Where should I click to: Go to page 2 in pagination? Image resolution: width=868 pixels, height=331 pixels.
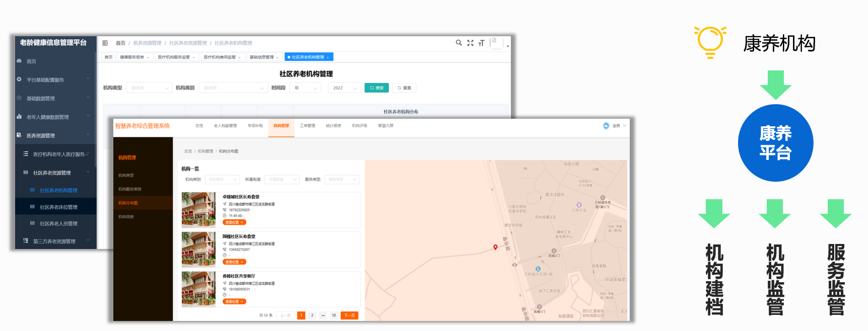(312, 315)
